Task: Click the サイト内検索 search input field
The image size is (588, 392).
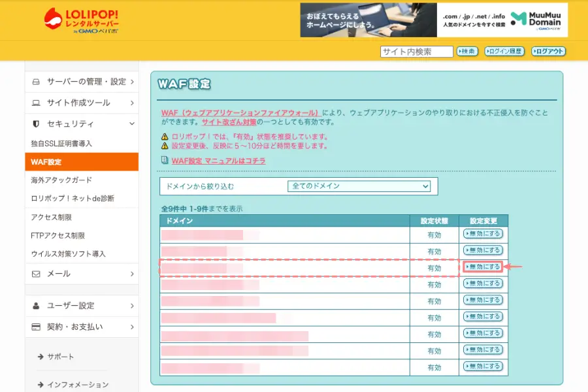Action: click(x=416, y=52)
